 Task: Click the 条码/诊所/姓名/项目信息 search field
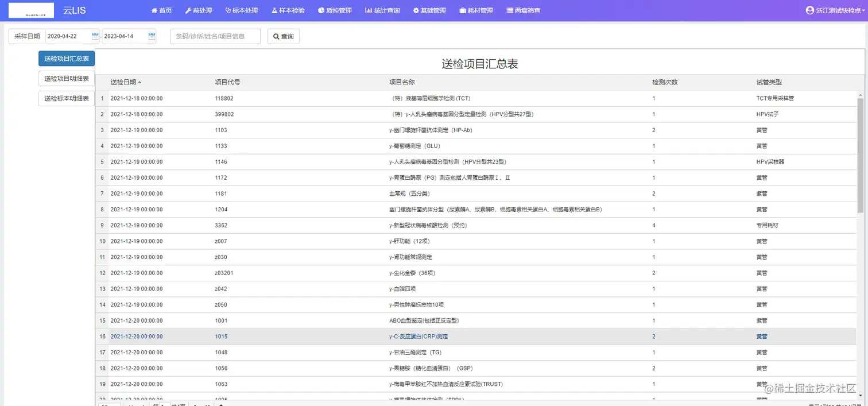pyautogui.click(x=215, y=36)
